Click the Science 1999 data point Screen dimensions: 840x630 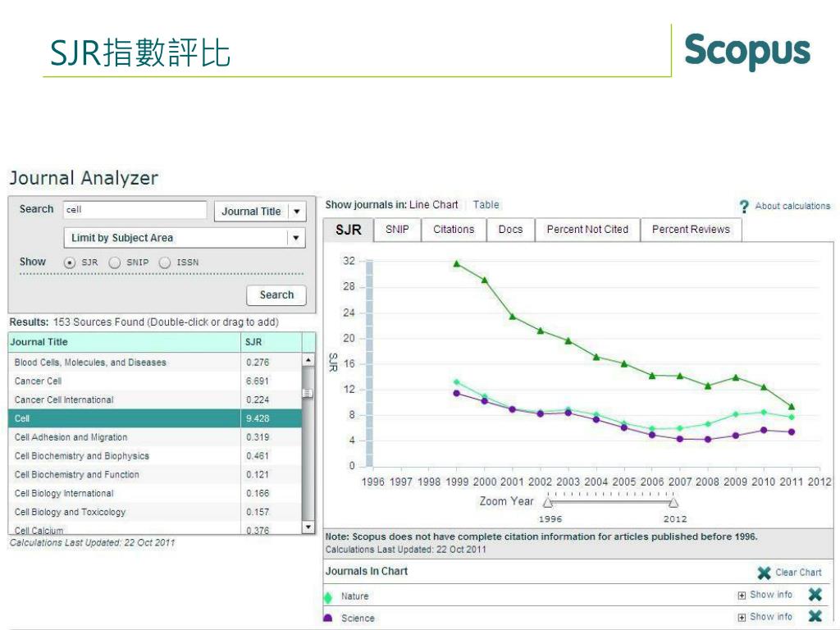click(x=457, y=393)
